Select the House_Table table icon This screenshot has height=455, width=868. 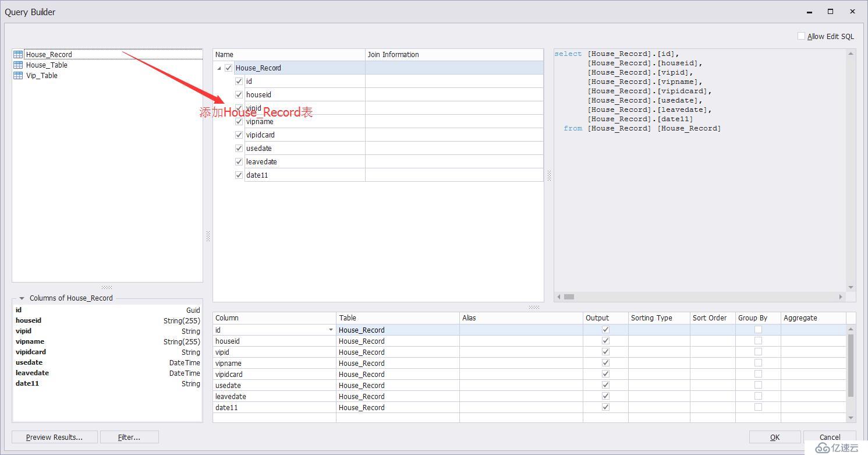point(18,65)
